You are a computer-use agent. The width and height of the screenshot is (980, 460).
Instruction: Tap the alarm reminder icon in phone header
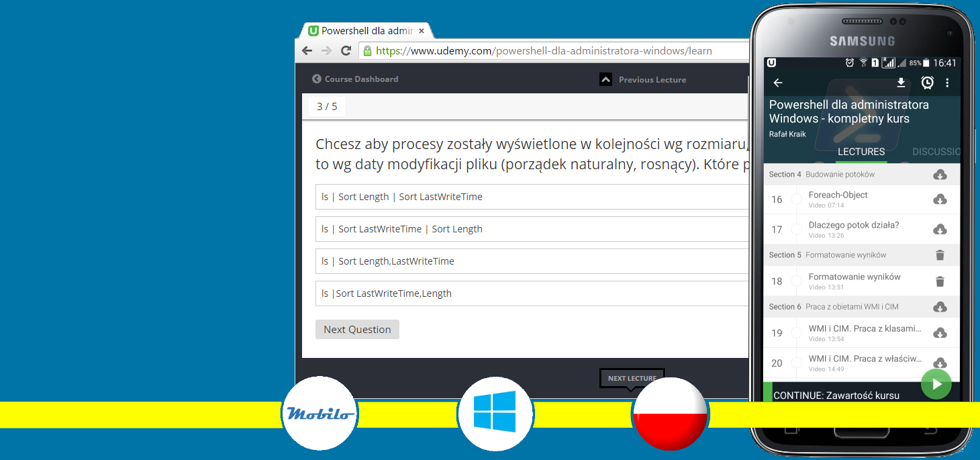(x=927, y=83)
